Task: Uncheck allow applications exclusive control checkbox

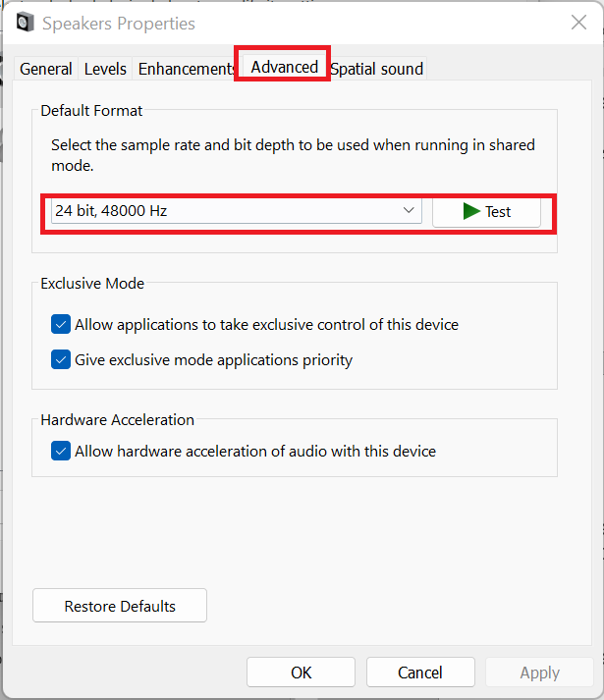Action: pos(61,324)
